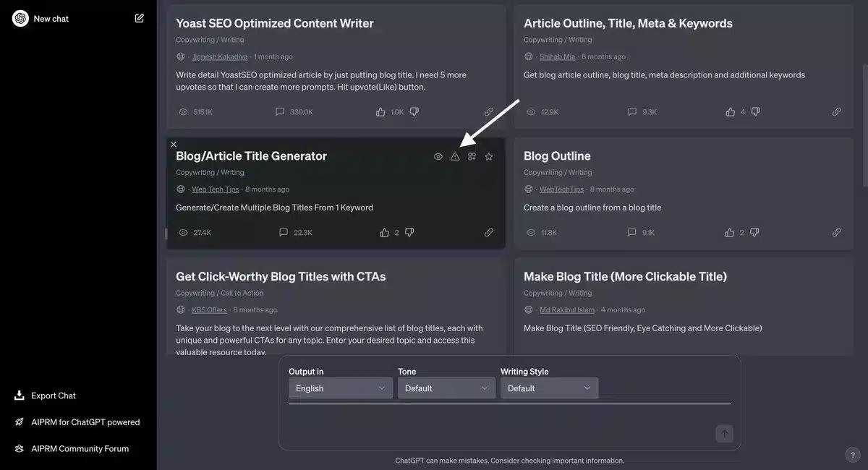This screenshot has height=470, width=868.
Task: Click the views eye icon on Yoast SEO card
Action: tap(183, 112)
